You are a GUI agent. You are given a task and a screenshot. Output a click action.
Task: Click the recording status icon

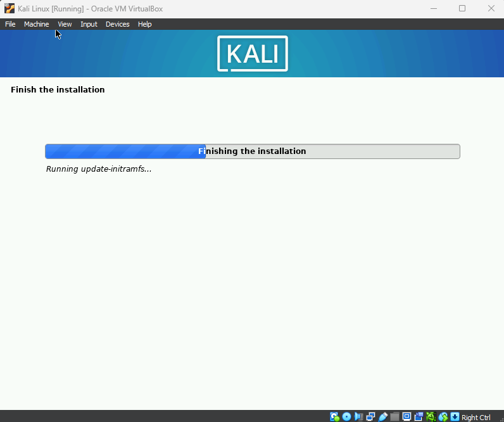tap(419, 417)
